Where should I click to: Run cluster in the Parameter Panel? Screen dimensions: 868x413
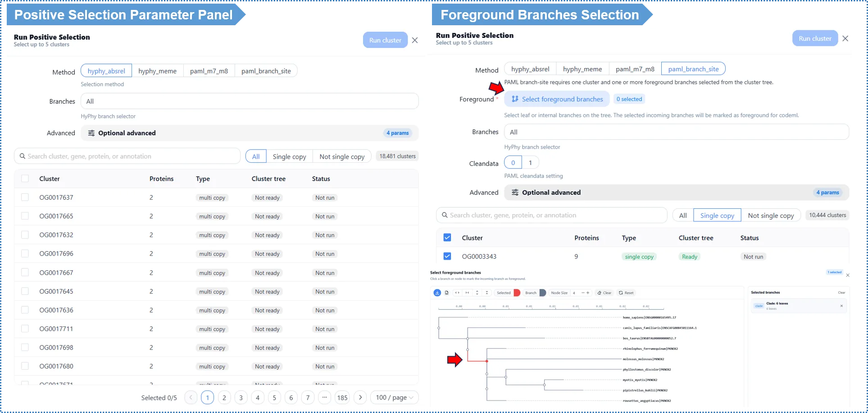385,40
